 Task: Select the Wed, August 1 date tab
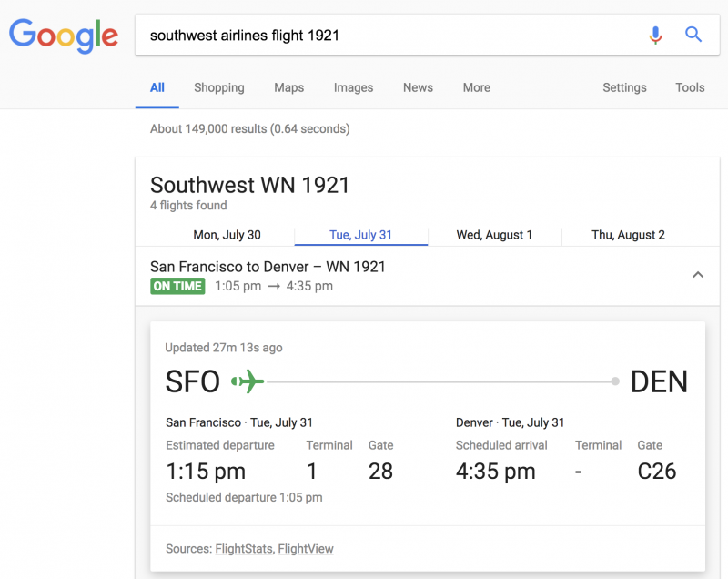[495, 234]
